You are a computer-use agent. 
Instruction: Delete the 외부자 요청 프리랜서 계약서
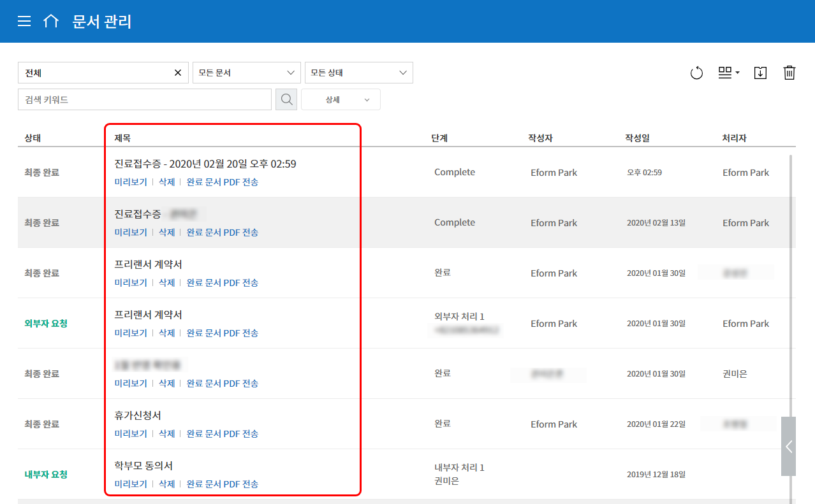pyautogui.click(x=166, y=333)
